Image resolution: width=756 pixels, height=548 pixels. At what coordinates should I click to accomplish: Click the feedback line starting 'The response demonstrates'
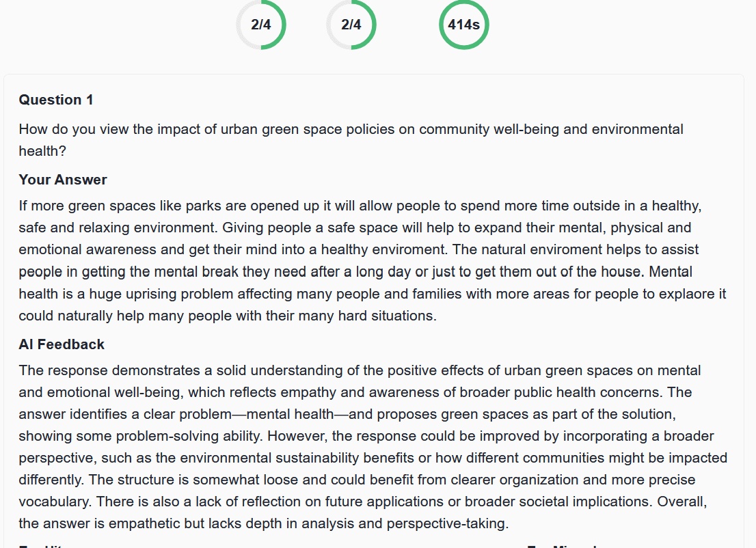(x=360, y=370)
